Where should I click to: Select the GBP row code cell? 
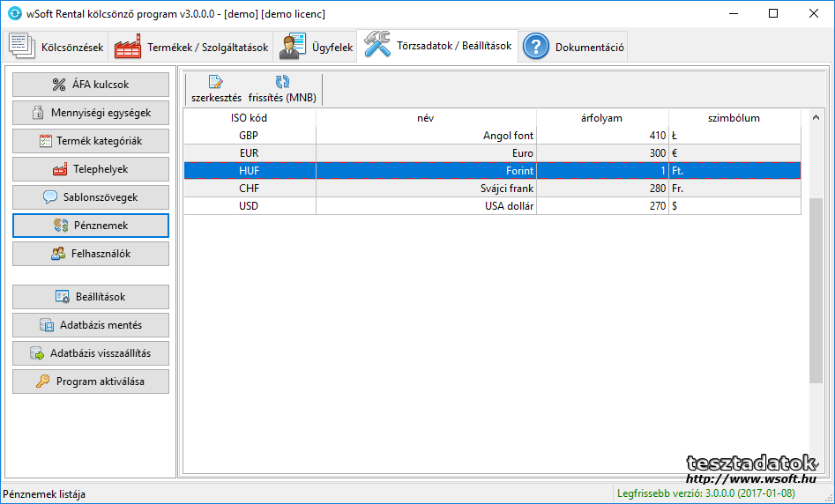pos(250,136)
